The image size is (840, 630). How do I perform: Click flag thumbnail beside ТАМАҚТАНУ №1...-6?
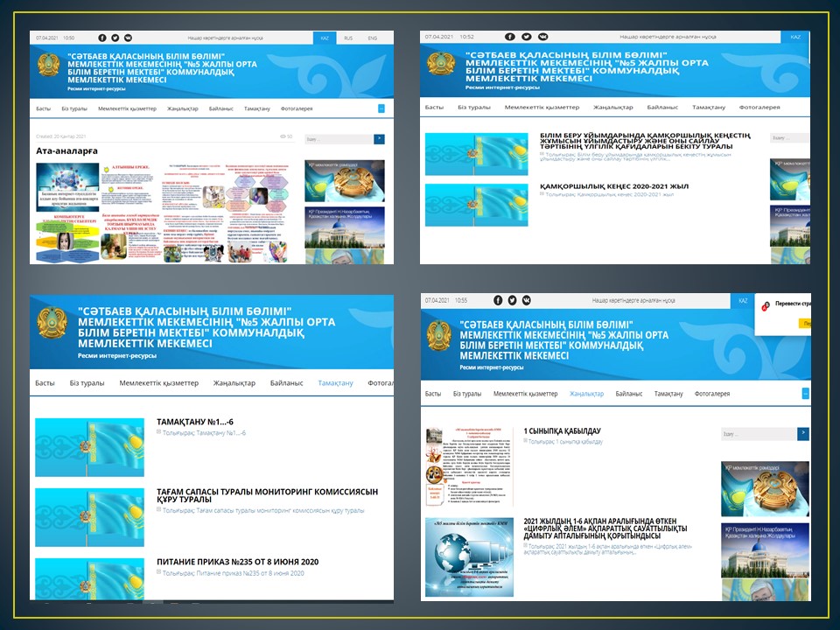click(89, 448)
